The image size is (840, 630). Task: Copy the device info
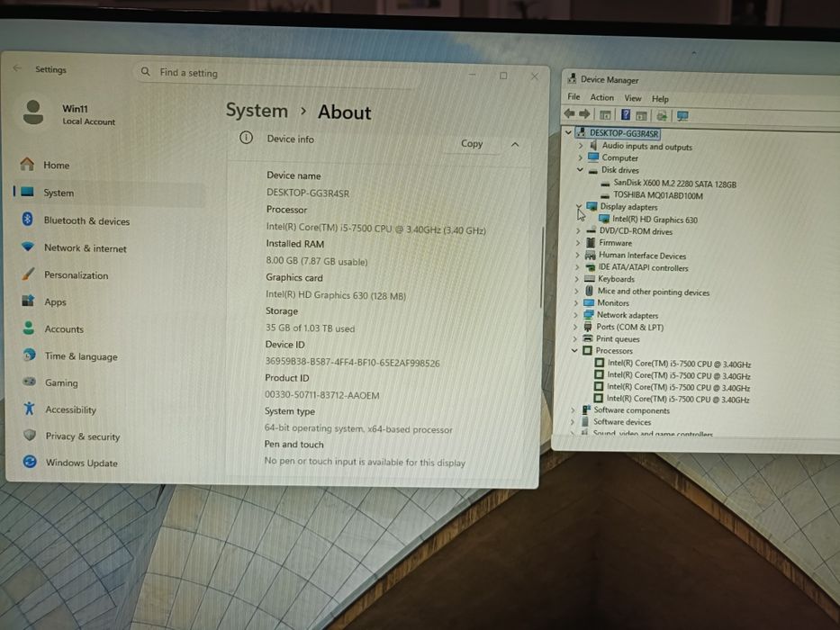[x=472, y=144]
